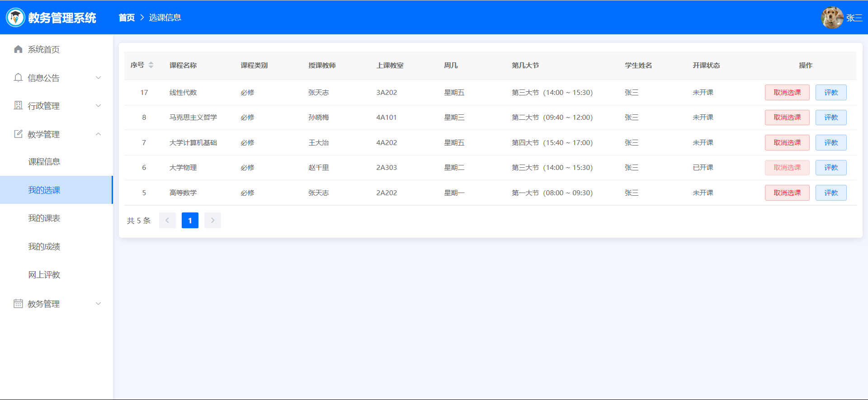
Task: Click the 首页 breadcrumb link
Action: pyautogui.click(x=127, y=18)
